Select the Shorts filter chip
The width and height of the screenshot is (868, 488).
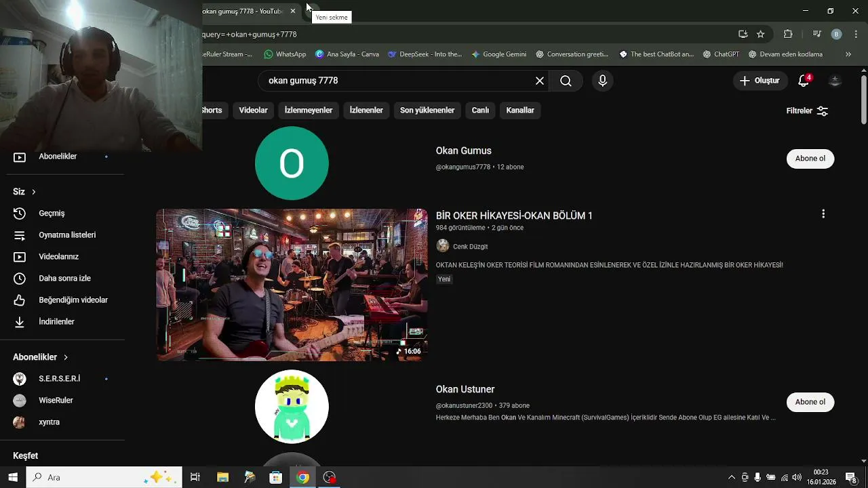tap(214, 110)
